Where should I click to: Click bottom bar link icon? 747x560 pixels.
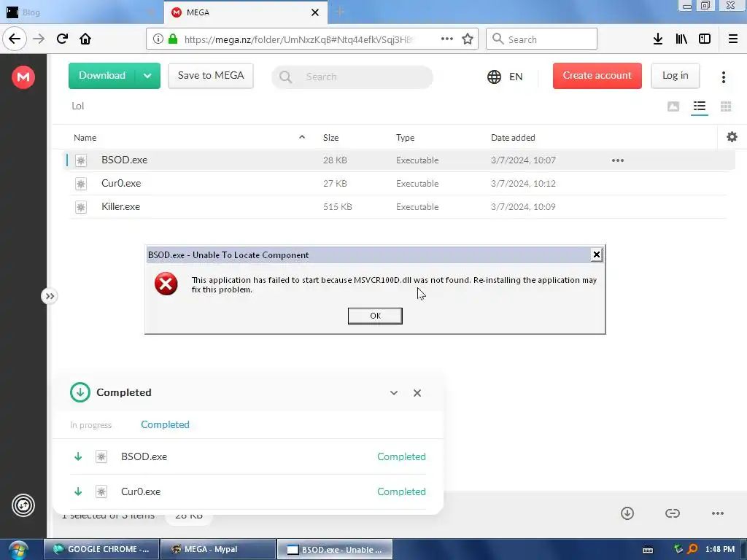tap(672, 513)
